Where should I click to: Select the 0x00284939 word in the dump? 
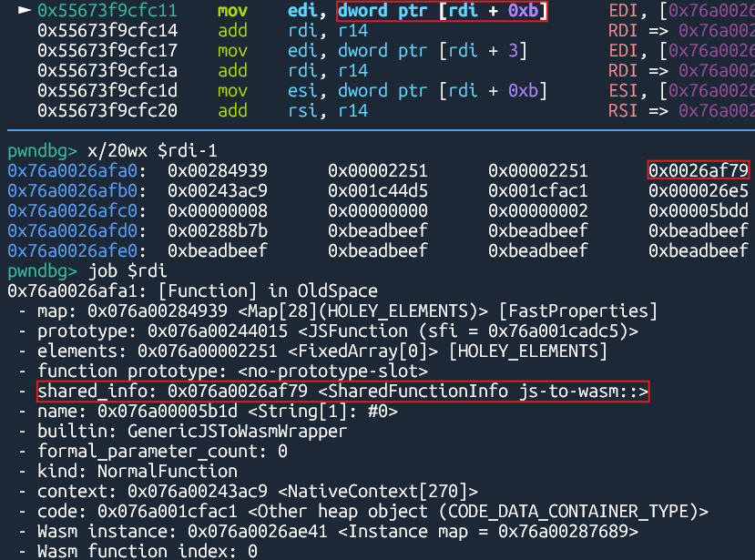217,170
